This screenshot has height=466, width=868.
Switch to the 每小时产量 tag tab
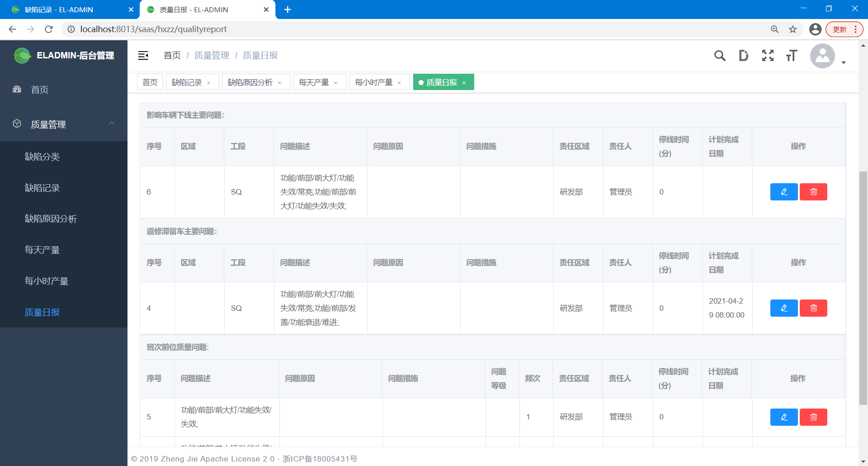tap(373, 82)
